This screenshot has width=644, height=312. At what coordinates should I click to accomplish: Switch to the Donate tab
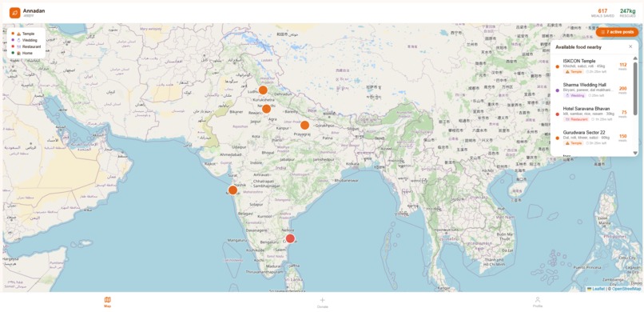323,302
